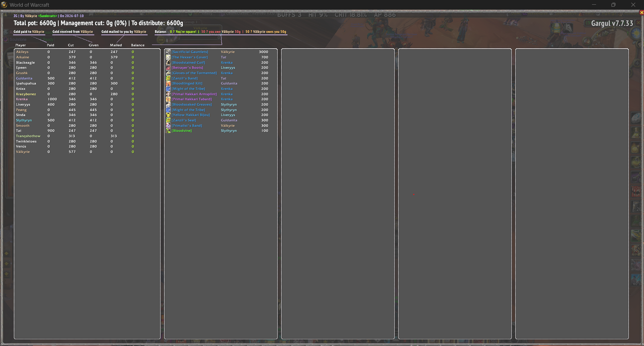Select Venús in the Player column

pyautogui.click(x=21, y=147)
